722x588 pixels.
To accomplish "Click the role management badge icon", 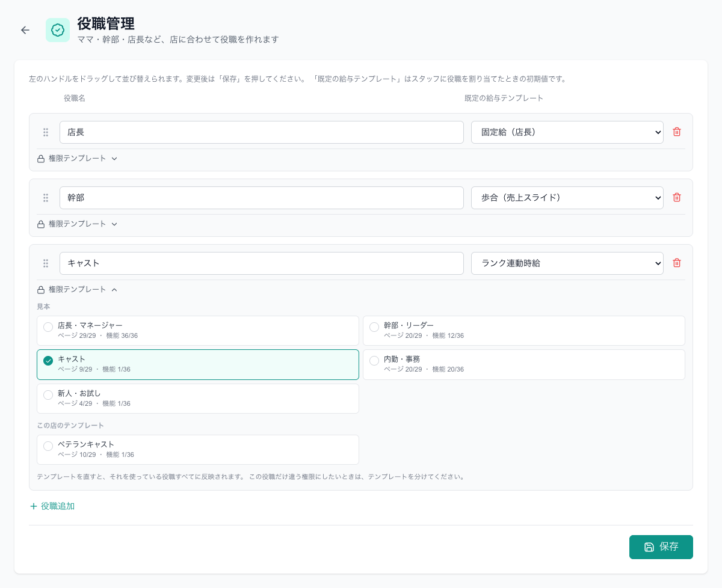I will pyautogui.click(x=58, y=30).
